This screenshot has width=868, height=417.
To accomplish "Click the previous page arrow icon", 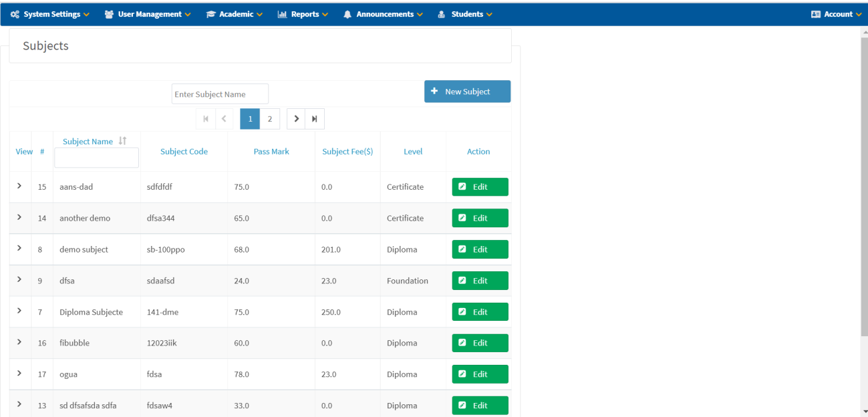I will coord(224,119).
